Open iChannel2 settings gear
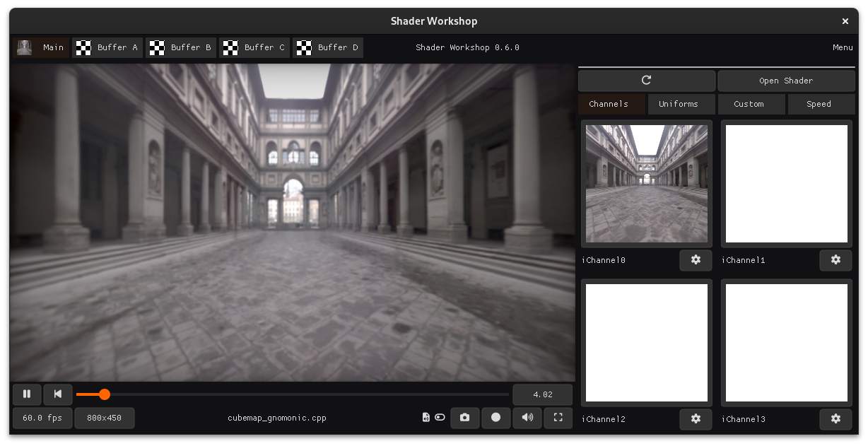 696,419
